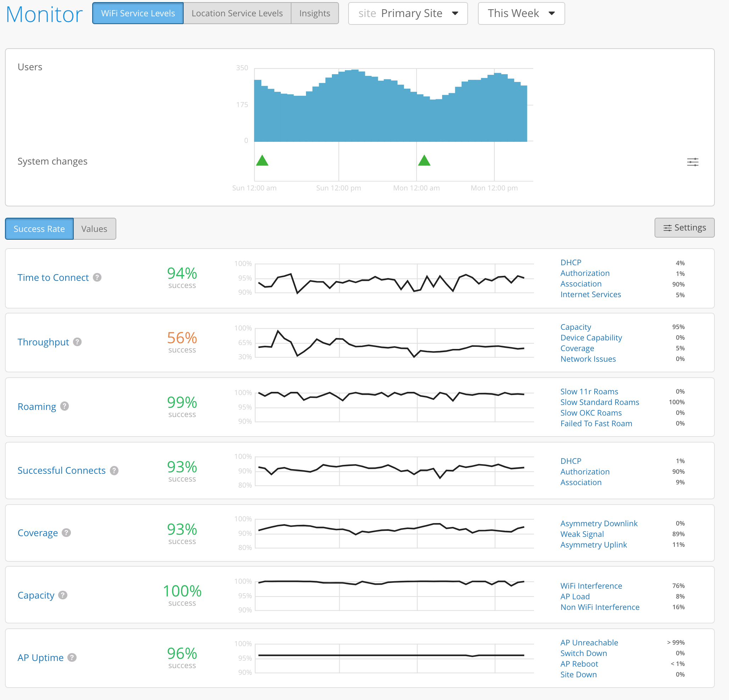Open the Weak Signal classifier link
Screen dimensions: 729x700
pos(582,534)
